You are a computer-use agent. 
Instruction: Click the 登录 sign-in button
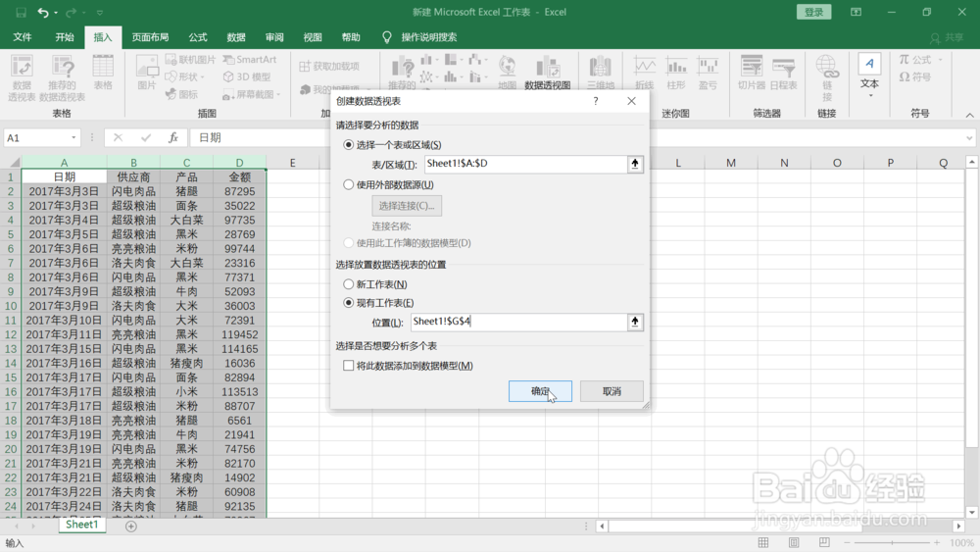click(x=813, y=12)
